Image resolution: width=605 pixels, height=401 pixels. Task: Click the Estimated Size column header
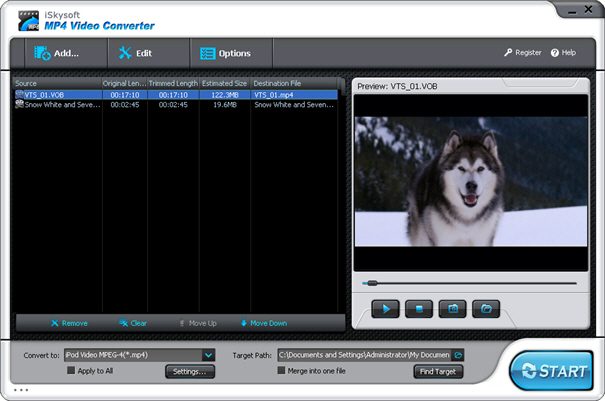point(225,83)
